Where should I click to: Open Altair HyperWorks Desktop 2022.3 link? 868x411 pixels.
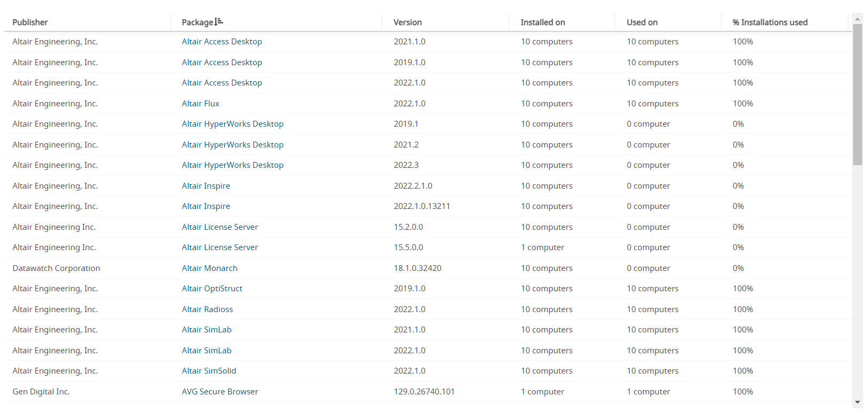coord(232,165)
